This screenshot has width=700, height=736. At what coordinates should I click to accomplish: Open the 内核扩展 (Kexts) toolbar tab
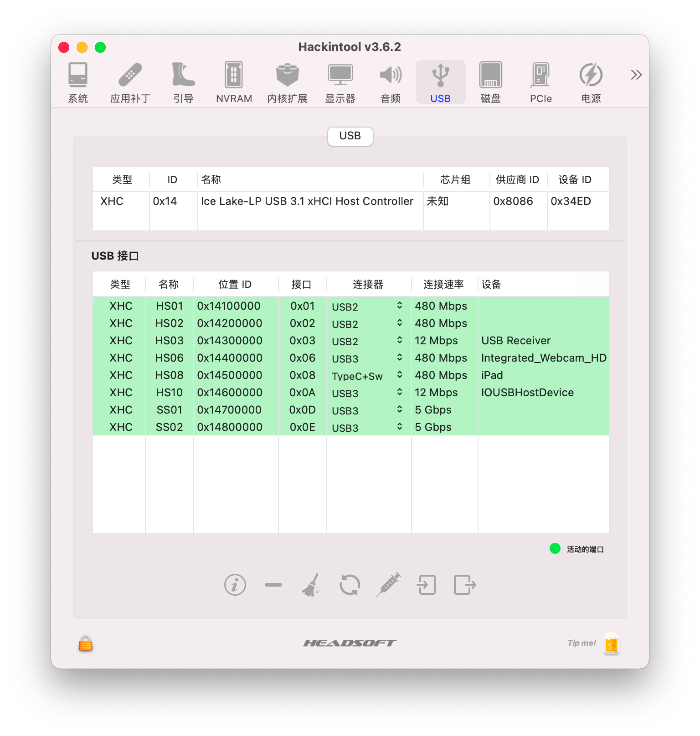[x=287, y=82]
